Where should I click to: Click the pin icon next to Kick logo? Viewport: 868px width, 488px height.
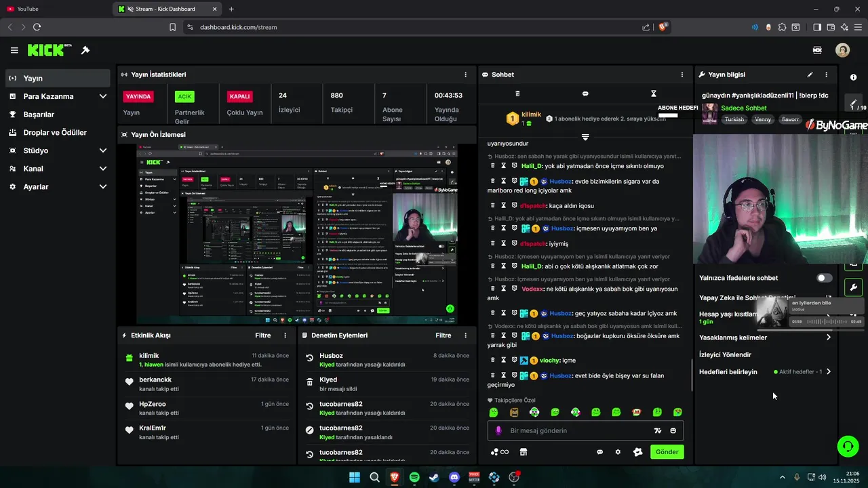(85, 50)
